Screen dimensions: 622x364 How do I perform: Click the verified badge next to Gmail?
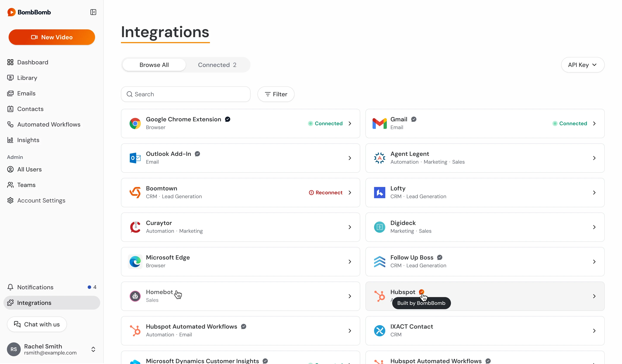414,119
